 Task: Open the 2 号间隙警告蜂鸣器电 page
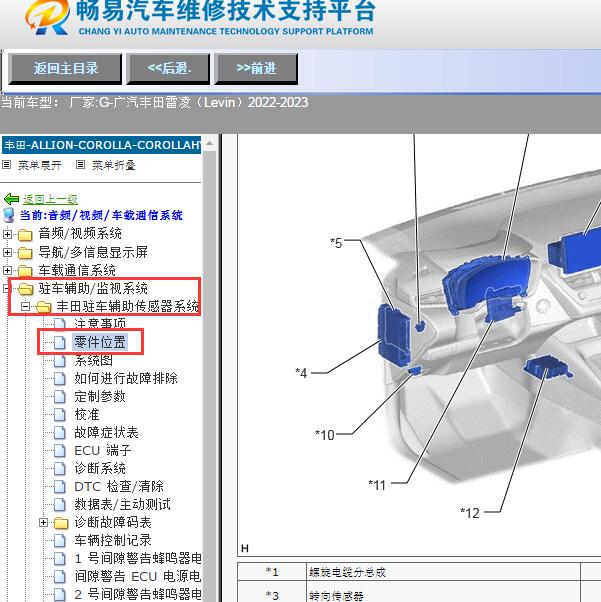[138, 594]
